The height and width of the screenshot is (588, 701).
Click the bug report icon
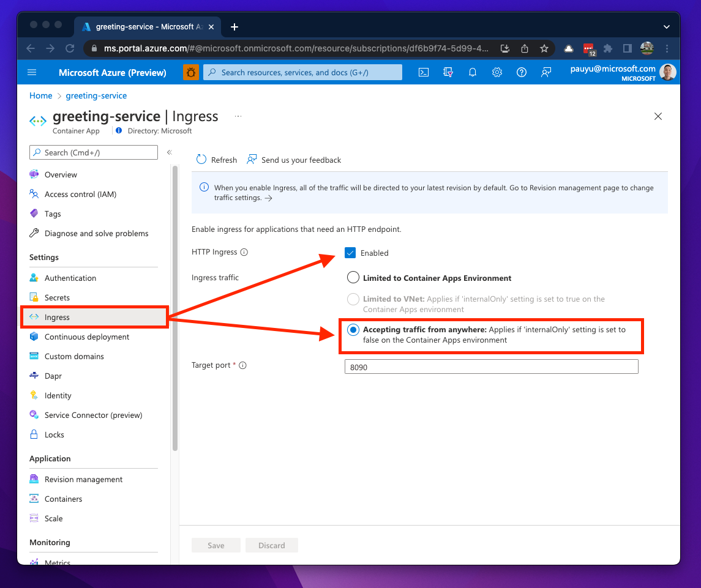pyautogui.click(x=191, y=72)
